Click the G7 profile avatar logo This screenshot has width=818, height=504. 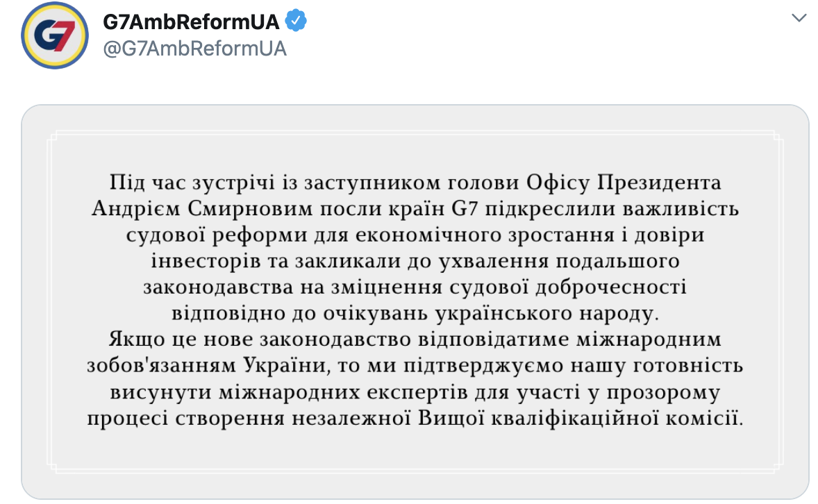coord(55,35)
